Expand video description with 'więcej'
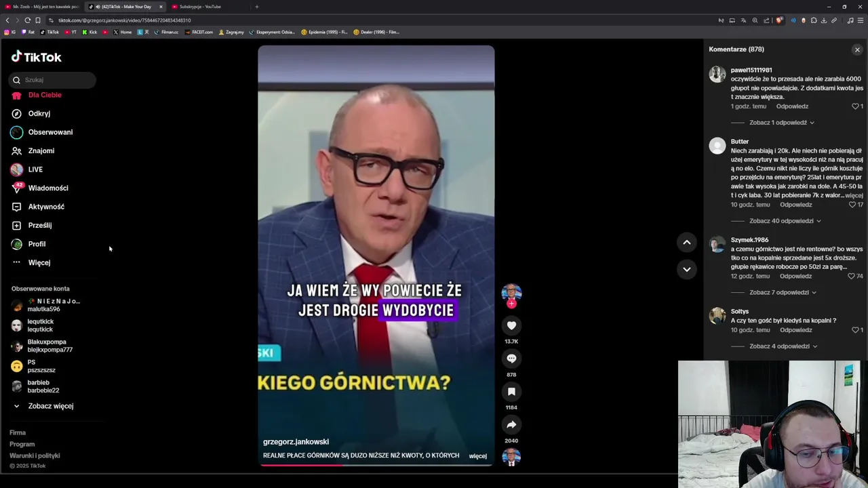The image size is (868, 488). click(x=478, y=456)
